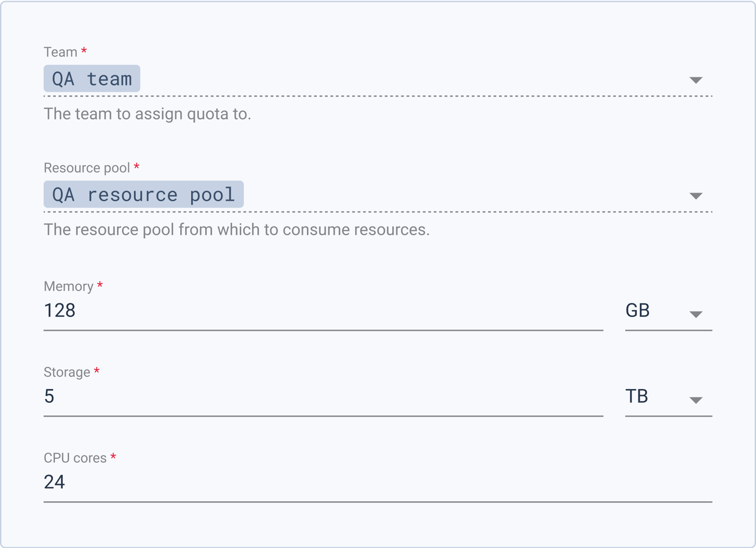This screenshot has height=548, width=756.
Task: Select the "QA resource pool" chip
Action: 143,195
